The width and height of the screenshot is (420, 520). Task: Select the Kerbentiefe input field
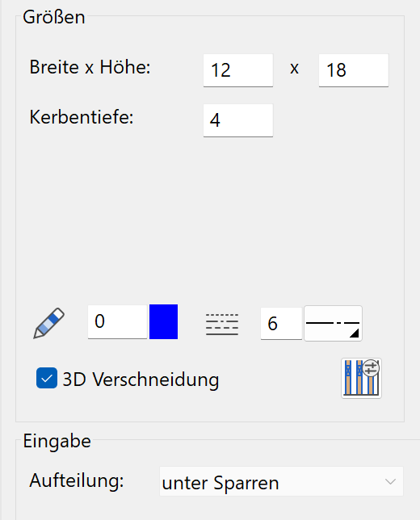point(238,120)
